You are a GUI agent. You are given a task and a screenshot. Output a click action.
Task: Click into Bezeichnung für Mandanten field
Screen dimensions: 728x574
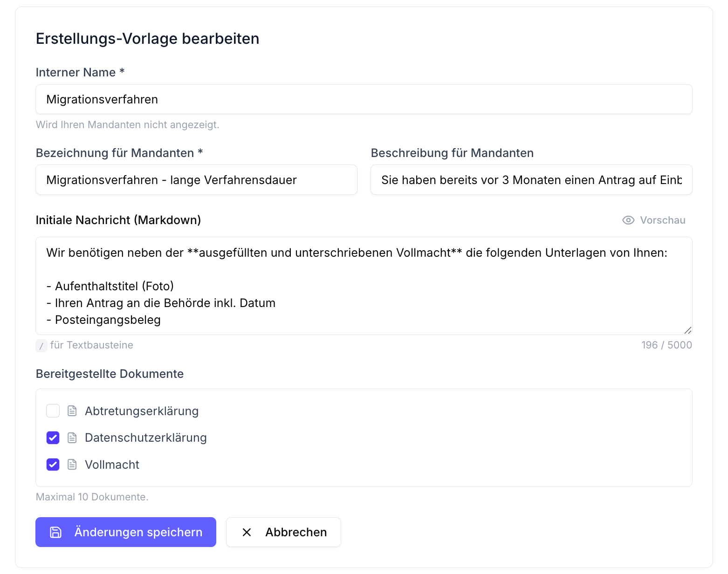click(196, 180)
